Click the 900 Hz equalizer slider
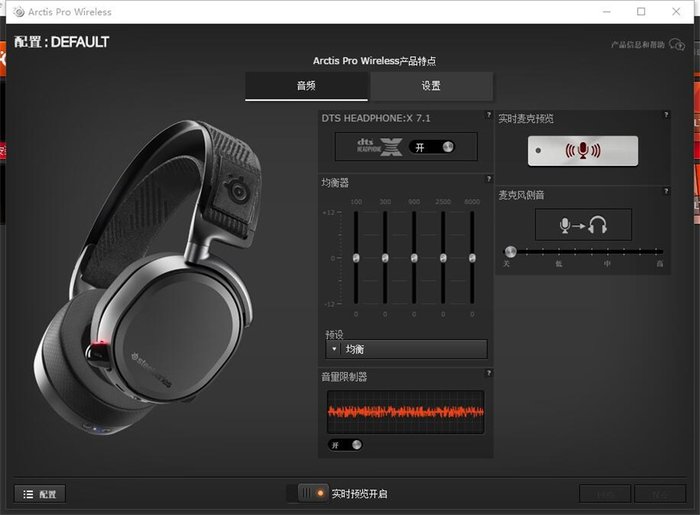Screen dimensions: 700x515 point(414,258)
